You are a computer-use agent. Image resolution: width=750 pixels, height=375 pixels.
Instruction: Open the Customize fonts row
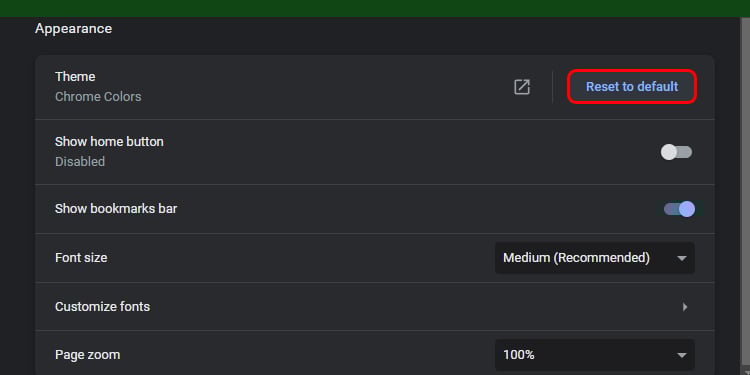pos(375,307)
